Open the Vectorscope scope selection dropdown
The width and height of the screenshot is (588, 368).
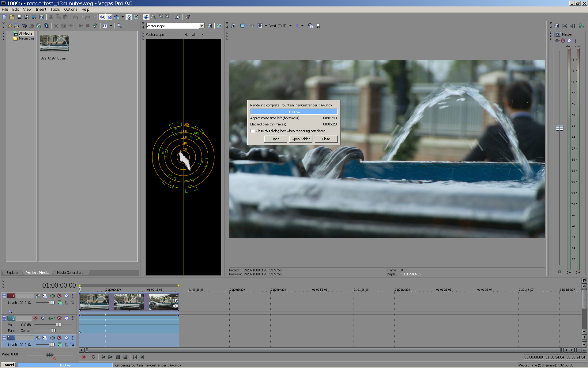202,26
